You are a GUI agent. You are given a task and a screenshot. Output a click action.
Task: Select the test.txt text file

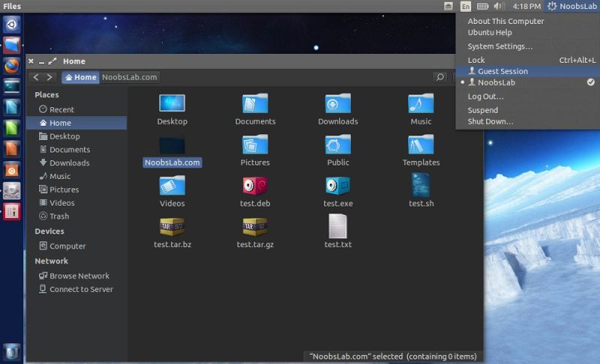[338, 225]
